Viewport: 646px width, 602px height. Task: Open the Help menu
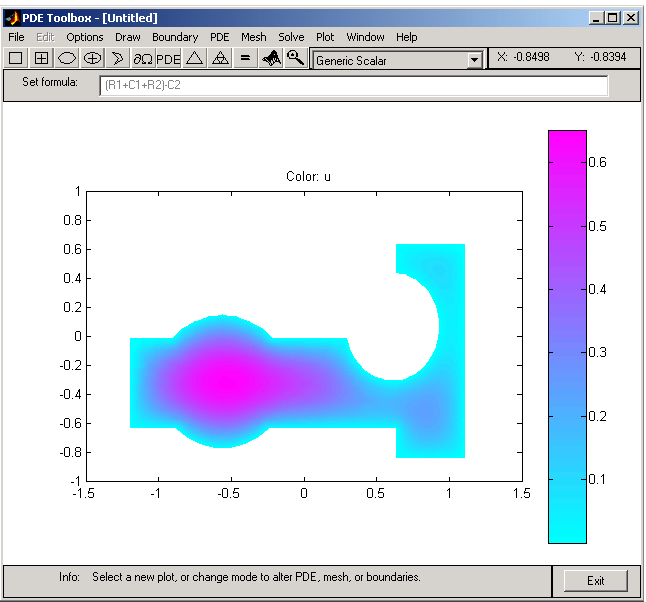[407, 37]
